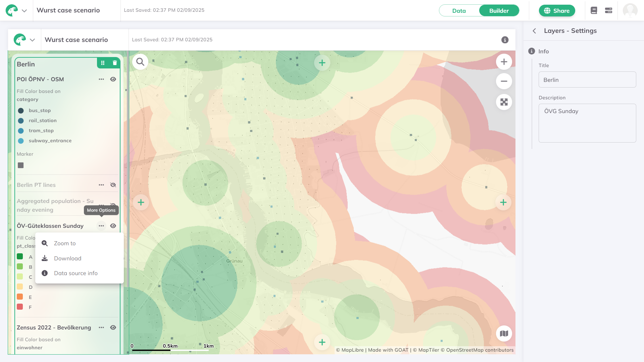Click the map search magnifier icon

[140, 62]
